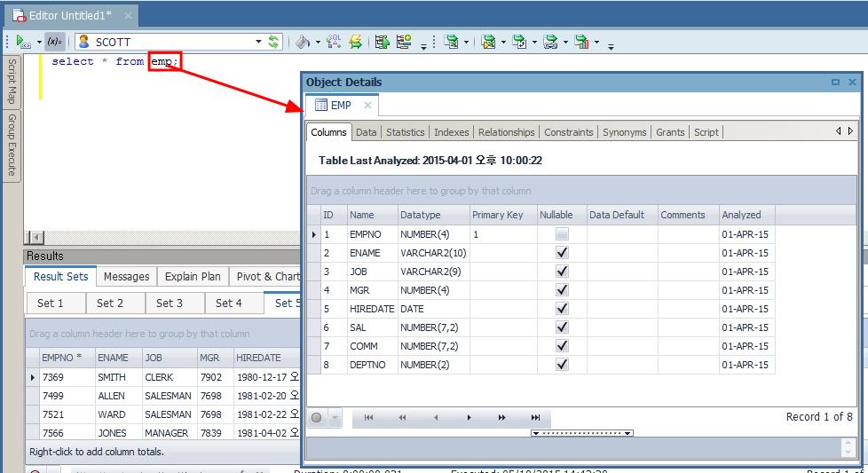
Task: Expand the Execute button dropdown arrow
Action: [39, 42]
